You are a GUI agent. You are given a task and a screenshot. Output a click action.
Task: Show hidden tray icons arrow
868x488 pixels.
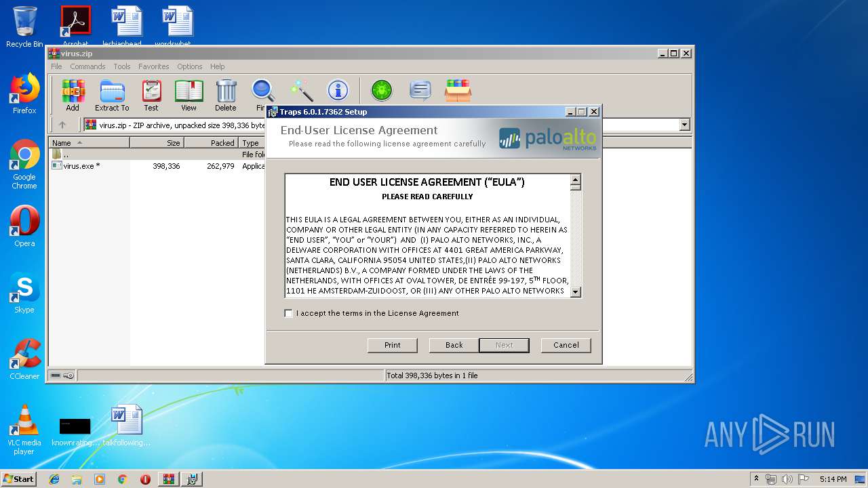(756, 479)
